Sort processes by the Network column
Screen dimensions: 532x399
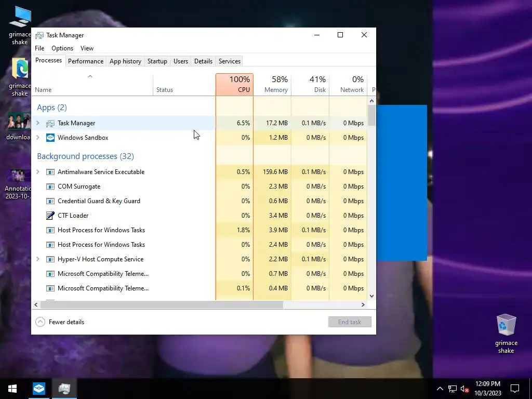click(348, 85)
